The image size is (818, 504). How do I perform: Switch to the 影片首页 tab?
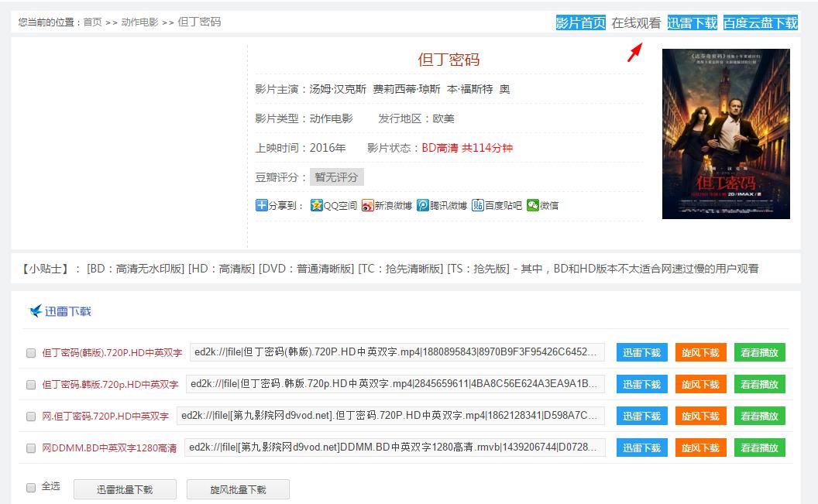[583, 22]
